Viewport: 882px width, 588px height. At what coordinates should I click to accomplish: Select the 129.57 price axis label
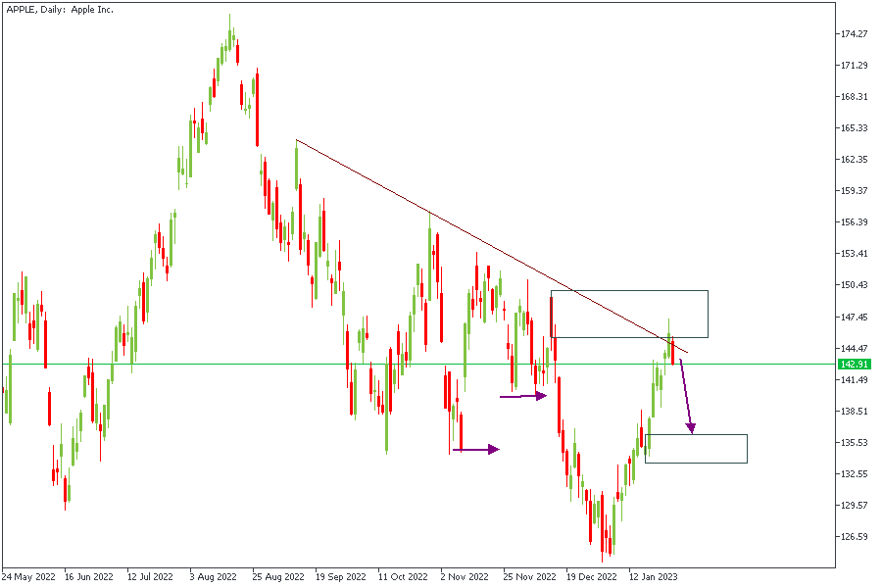854,506
